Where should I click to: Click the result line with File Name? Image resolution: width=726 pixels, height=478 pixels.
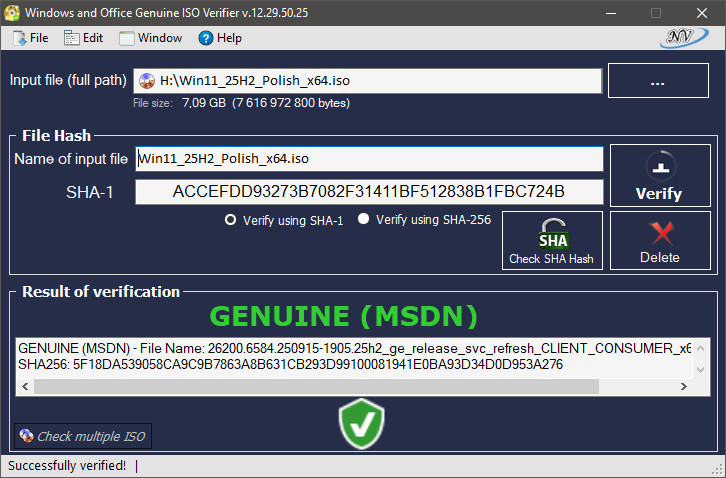coord(354,348)
